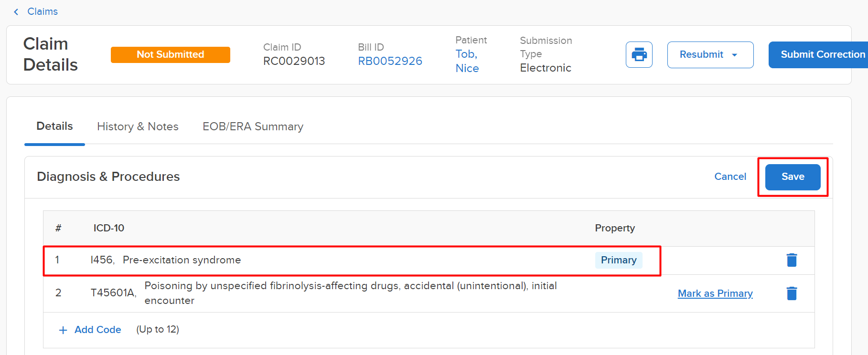Go back to Claims list
Viewport: 868px width, 355px height.
click(43, 11)
